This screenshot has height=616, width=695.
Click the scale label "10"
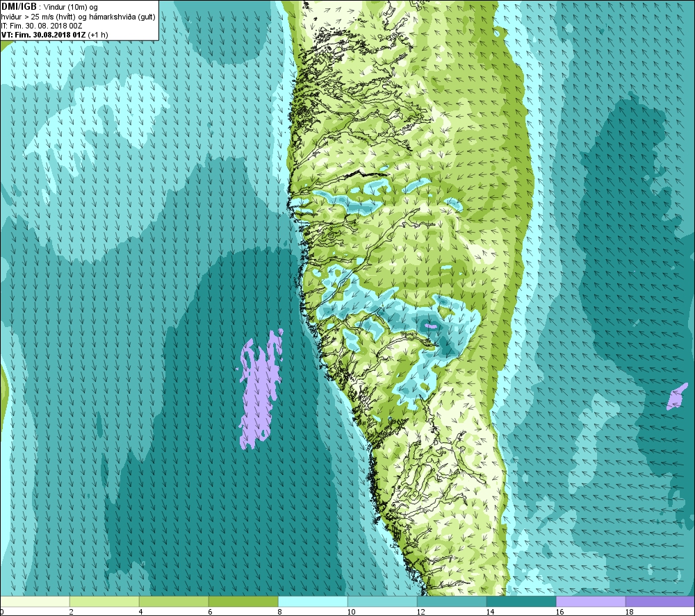352,612
